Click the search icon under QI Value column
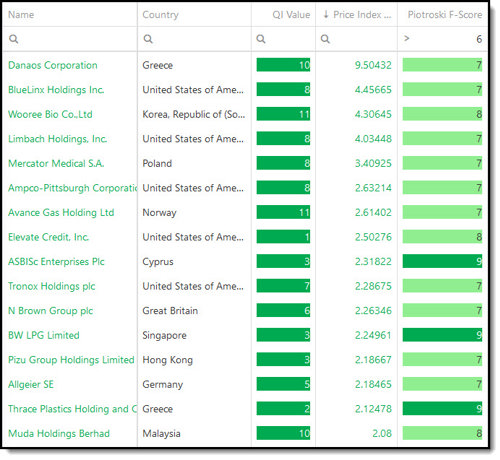 coord(261,39)
